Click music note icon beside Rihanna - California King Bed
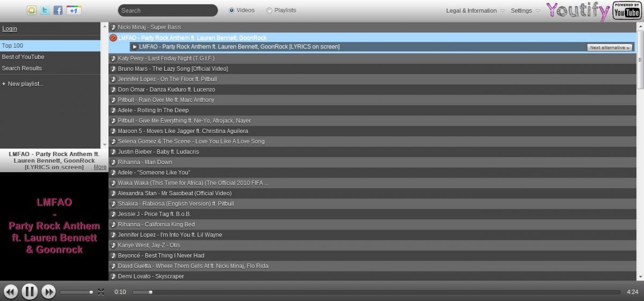Image resolution: width=644 pixels, height=301 pixels. pyautogui.click(x=113, y=224)
